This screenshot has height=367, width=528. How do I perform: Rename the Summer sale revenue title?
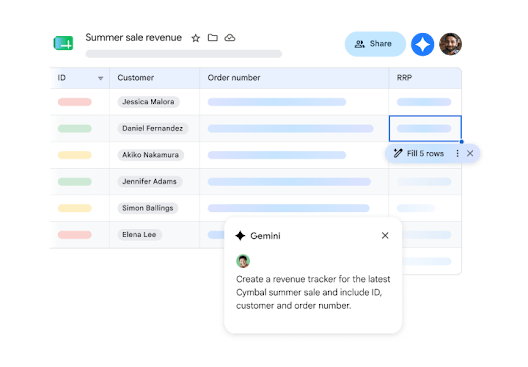(x=133, y=37)
